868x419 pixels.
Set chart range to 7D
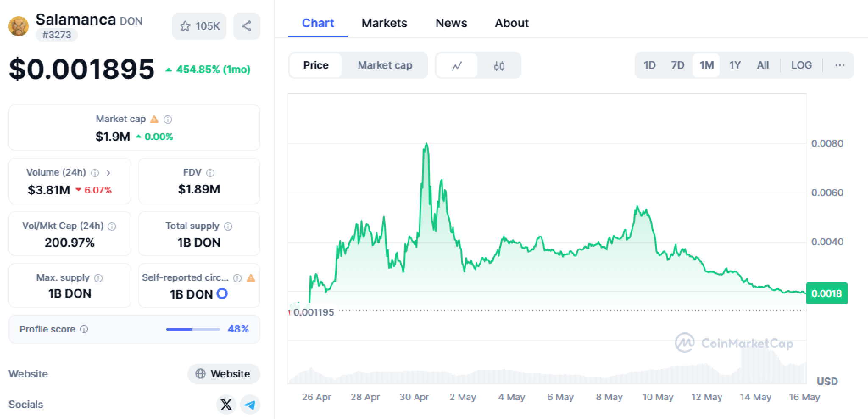pyautogui.click(x=677, y=65)
